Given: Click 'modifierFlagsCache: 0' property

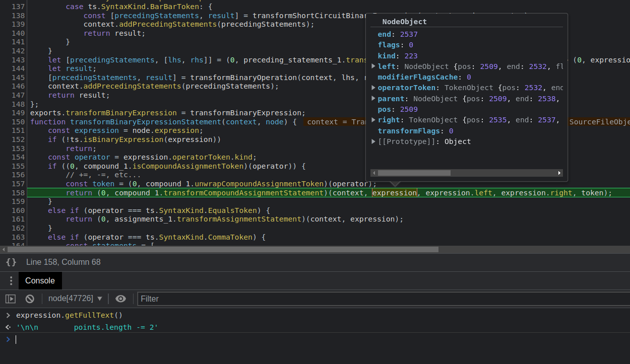Looking at the screenshot, I should (x=424, y=77).
